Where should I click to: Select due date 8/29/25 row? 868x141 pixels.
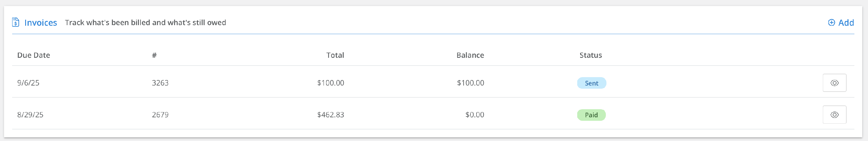pyautogui.click(x=30, y=115)
